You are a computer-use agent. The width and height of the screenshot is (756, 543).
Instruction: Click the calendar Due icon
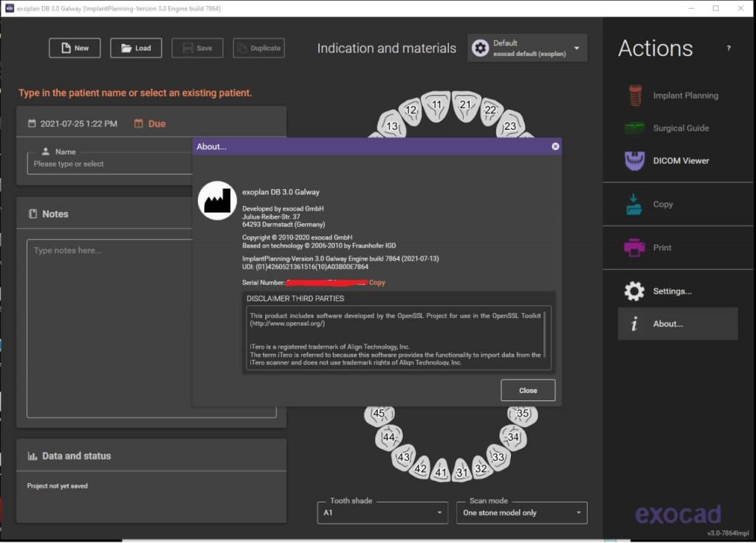(x=139, y=124)
